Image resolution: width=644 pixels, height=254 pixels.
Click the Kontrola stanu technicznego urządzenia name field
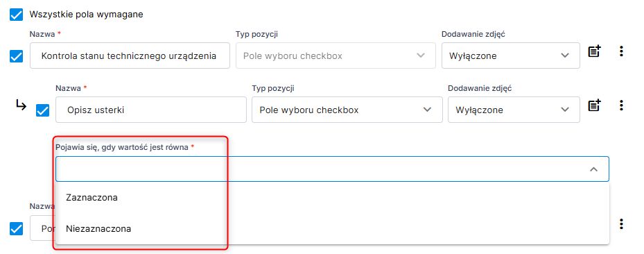pos(130,56)
